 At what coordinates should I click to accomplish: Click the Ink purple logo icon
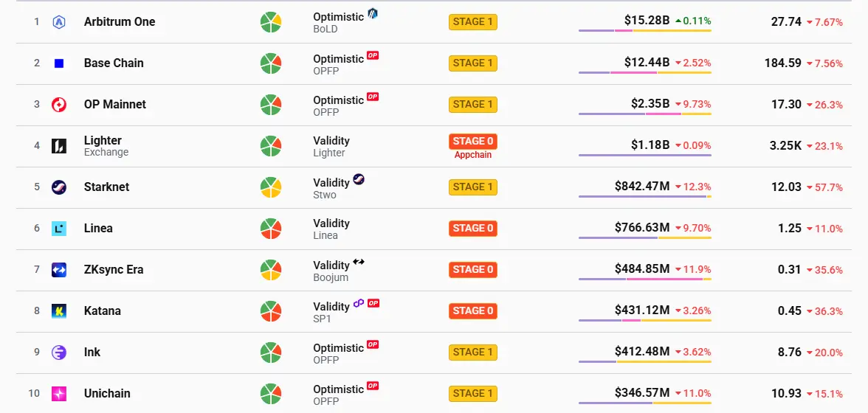pos(59,353)
